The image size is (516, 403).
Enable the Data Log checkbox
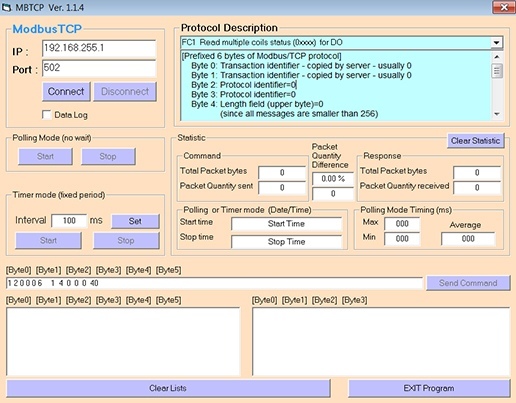click(x=47, y=115)
